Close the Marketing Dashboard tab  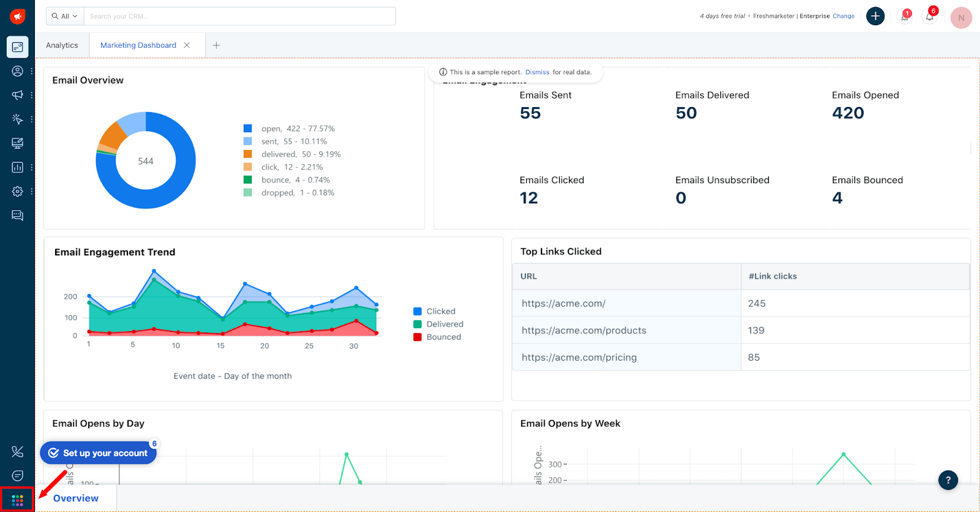point(187,45)
